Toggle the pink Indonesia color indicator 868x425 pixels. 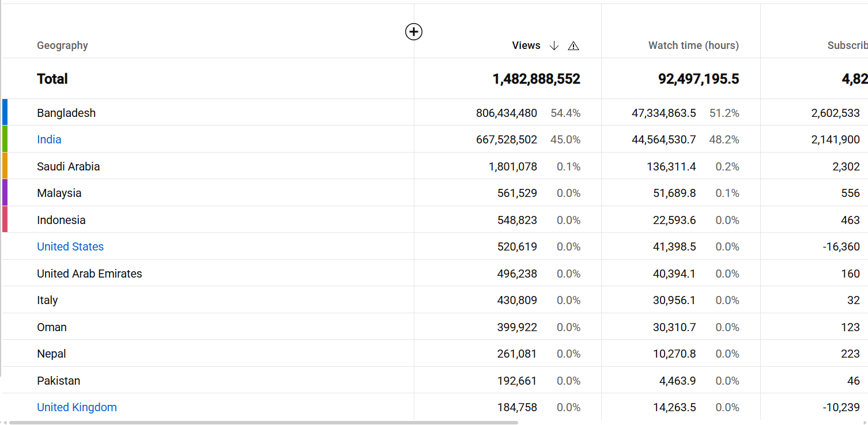[5, 219]
